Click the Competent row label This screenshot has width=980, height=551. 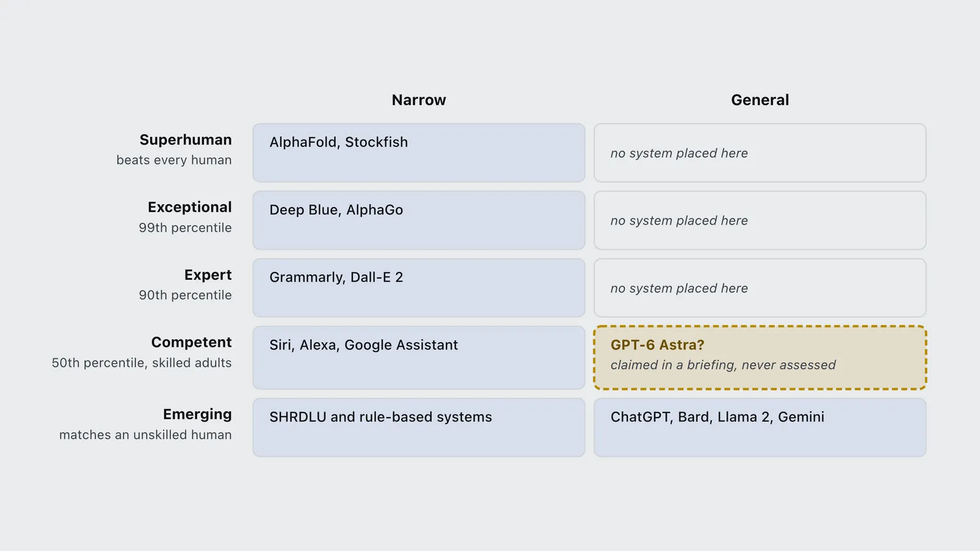coord(192,342)
